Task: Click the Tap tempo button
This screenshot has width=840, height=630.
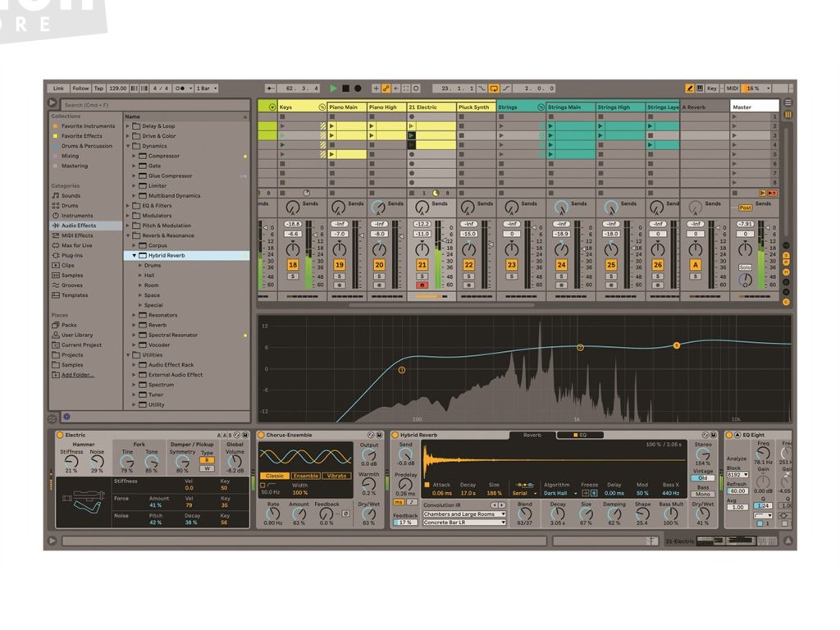Action: click(98, 88)
